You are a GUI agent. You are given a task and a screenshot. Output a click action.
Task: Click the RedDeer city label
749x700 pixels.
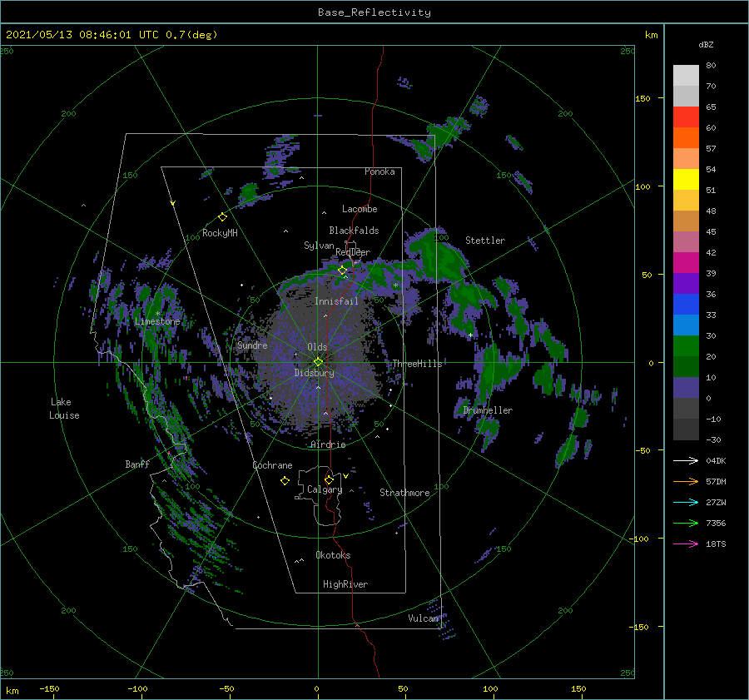click(x=353, y=252)
